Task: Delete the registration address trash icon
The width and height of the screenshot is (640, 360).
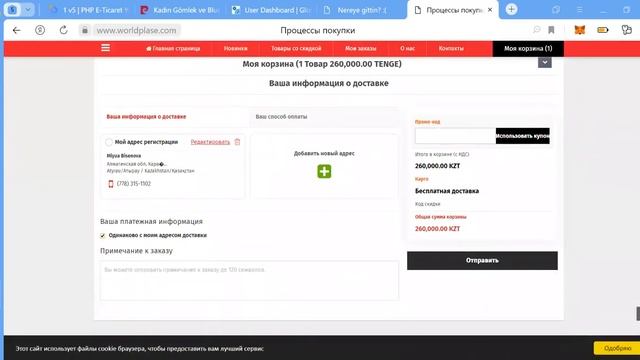Action: click(237, 142)
